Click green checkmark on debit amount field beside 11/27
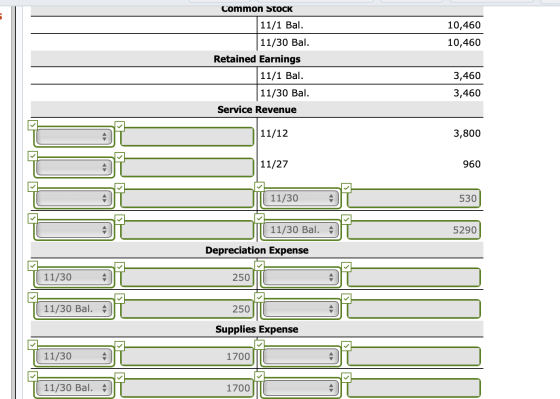The image size is (560, 399). click(x=120, y=157)
